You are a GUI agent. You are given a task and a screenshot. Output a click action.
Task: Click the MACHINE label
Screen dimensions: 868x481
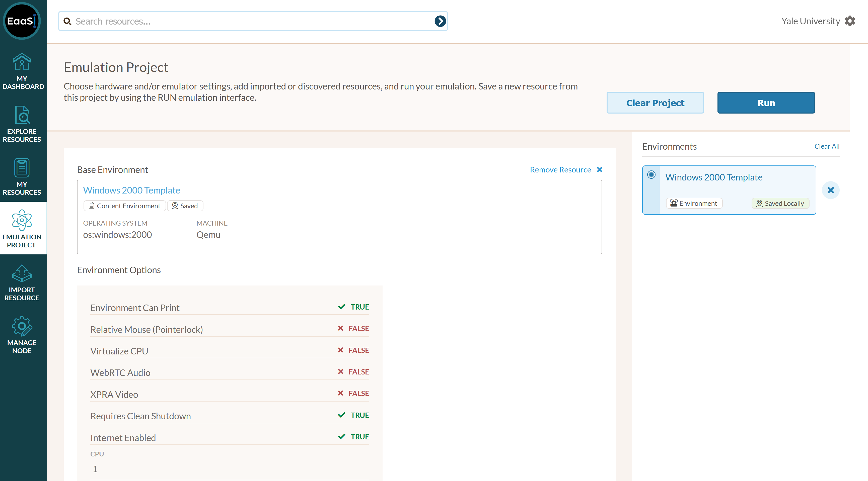coord(212,223)
